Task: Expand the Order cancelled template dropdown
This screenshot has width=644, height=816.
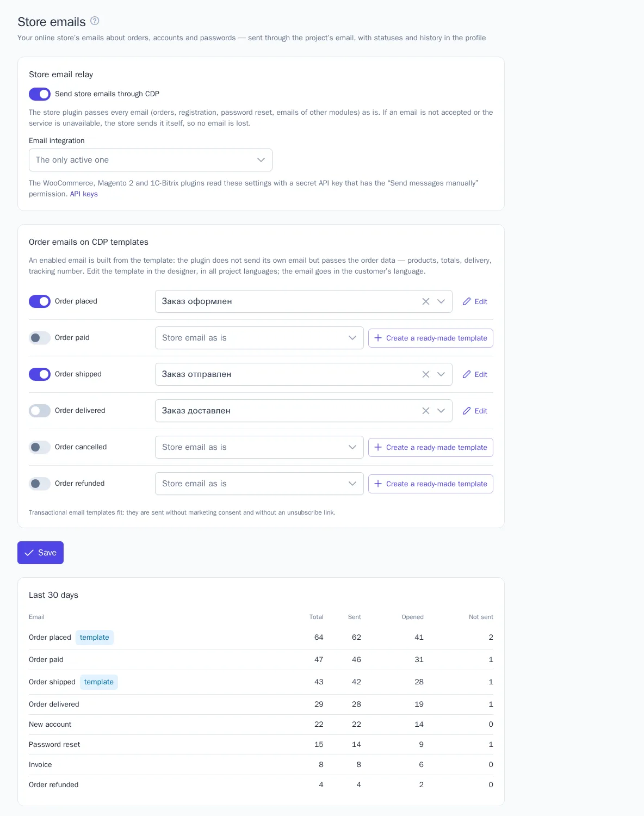Action: tap(259, 447)
